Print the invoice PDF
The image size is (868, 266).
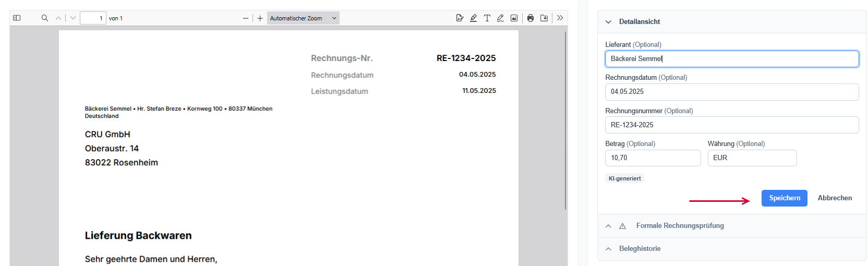pos(531,18)
